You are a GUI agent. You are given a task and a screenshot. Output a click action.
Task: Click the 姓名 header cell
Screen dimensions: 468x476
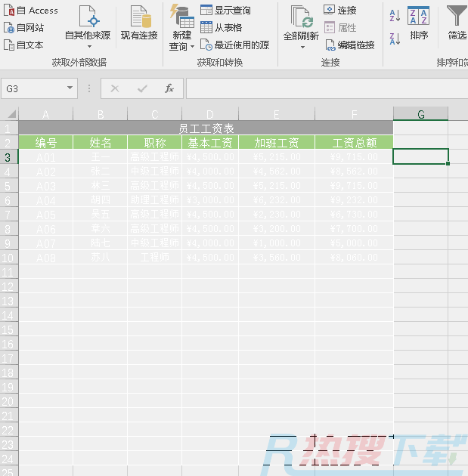(101, 142)
